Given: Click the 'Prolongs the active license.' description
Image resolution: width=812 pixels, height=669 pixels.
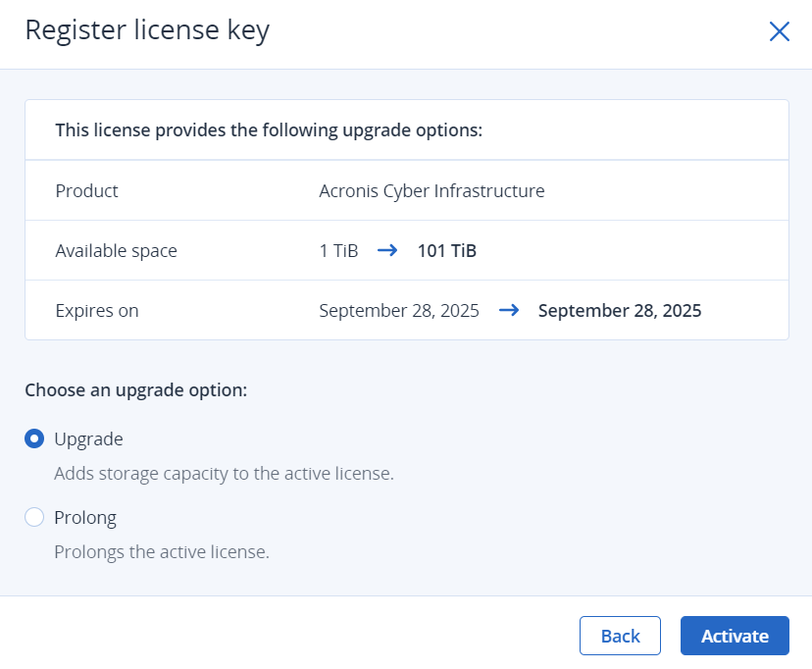Looking at the screenshot, I should click(162, 552).
